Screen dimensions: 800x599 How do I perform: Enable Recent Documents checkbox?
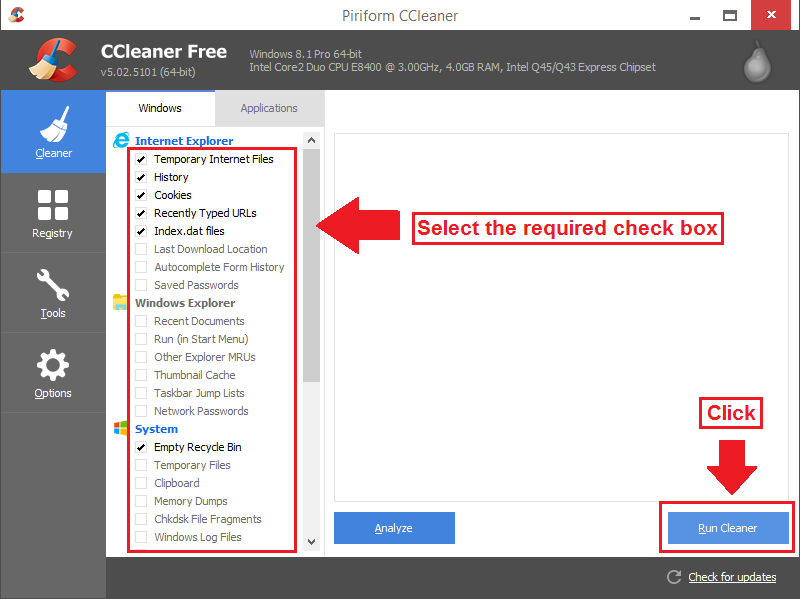tap(141, 321)
